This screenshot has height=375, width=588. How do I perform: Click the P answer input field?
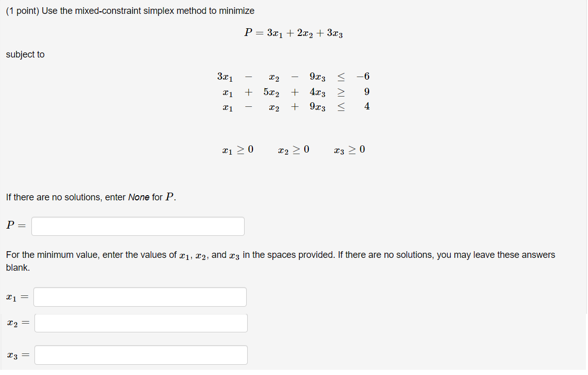click(137, 226)
